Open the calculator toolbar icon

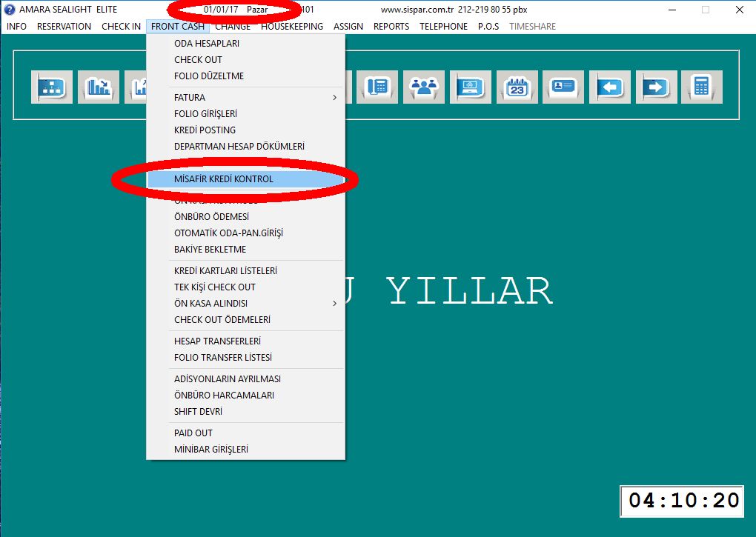click(701, 87)
